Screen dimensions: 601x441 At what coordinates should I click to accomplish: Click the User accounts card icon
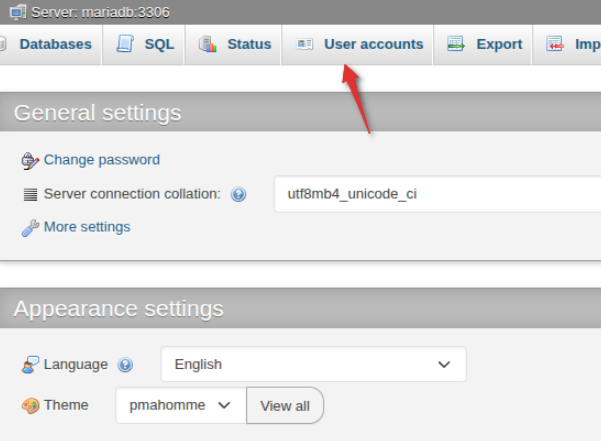(x=305, y=44)
